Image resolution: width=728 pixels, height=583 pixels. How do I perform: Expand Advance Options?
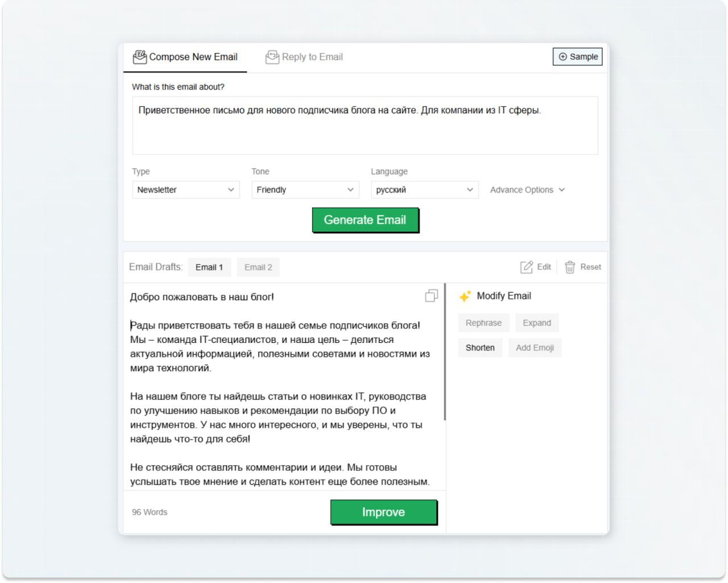(x=527, y=190)
